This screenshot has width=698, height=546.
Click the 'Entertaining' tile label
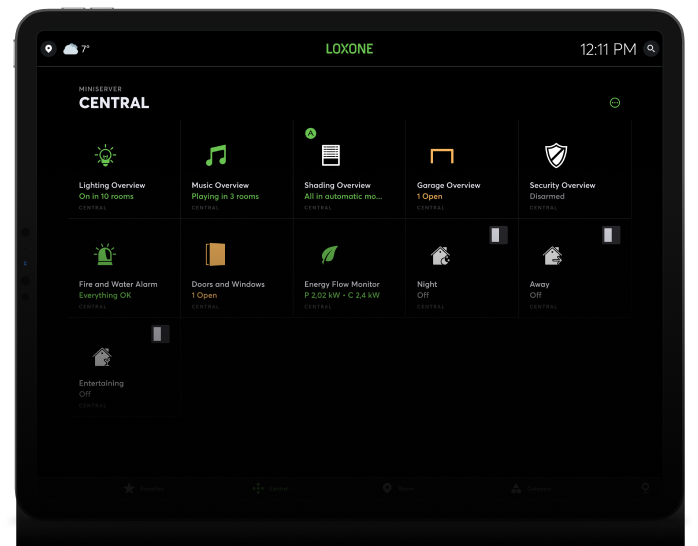101,383
